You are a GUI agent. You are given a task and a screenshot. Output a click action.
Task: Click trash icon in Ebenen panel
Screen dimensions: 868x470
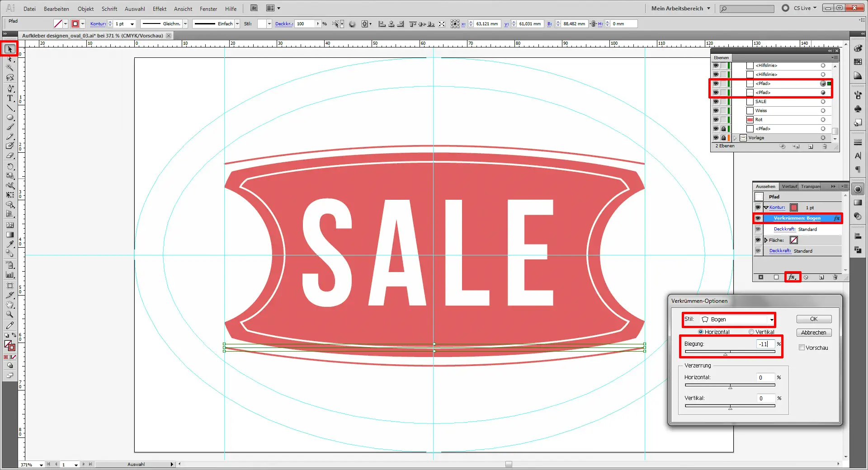[825, 147]
